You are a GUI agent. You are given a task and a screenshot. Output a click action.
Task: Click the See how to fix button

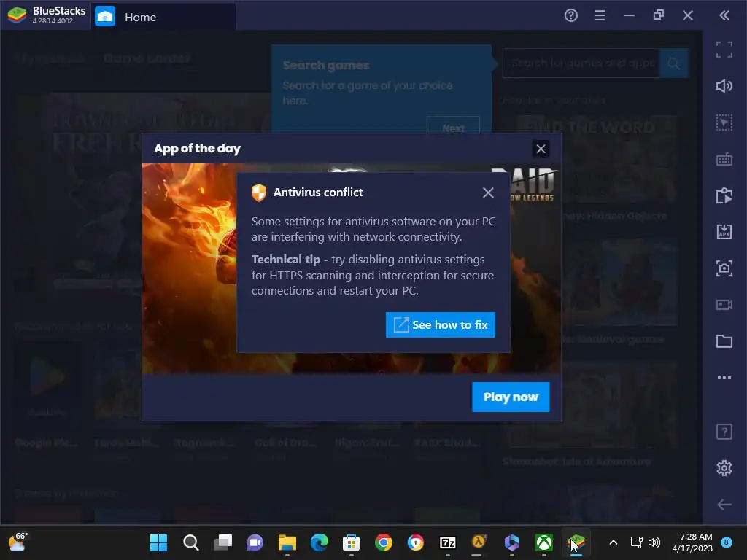click(440, 324)
